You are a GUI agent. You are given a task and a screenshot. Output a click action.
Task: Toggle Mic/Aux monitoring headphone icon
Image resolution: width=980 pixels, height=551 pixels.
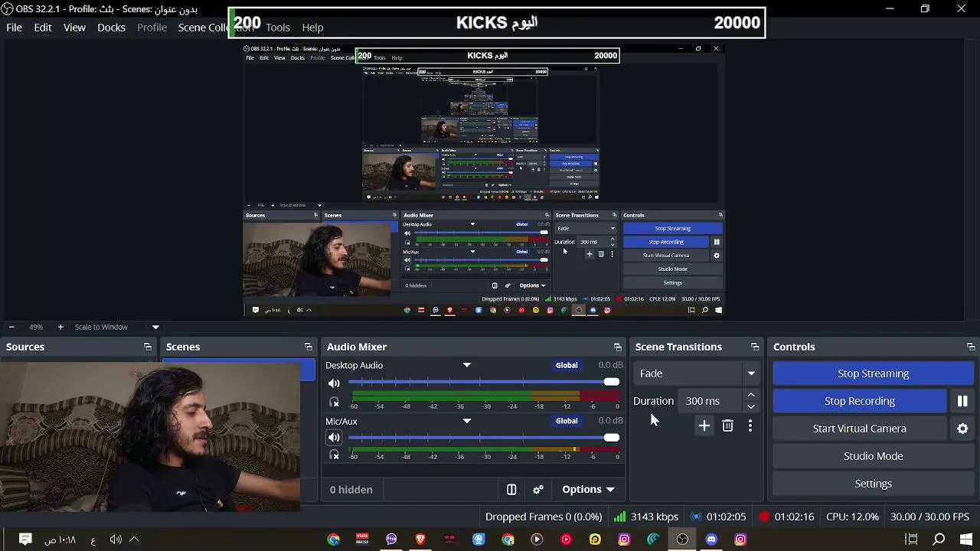(334, 455)
